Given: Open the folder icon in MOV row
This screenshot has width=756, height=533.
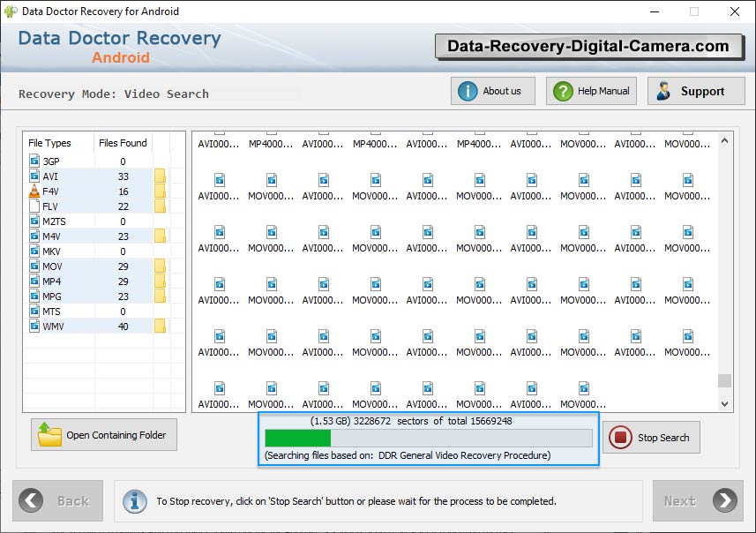Looking at the screenshot, I should (160, 266).
